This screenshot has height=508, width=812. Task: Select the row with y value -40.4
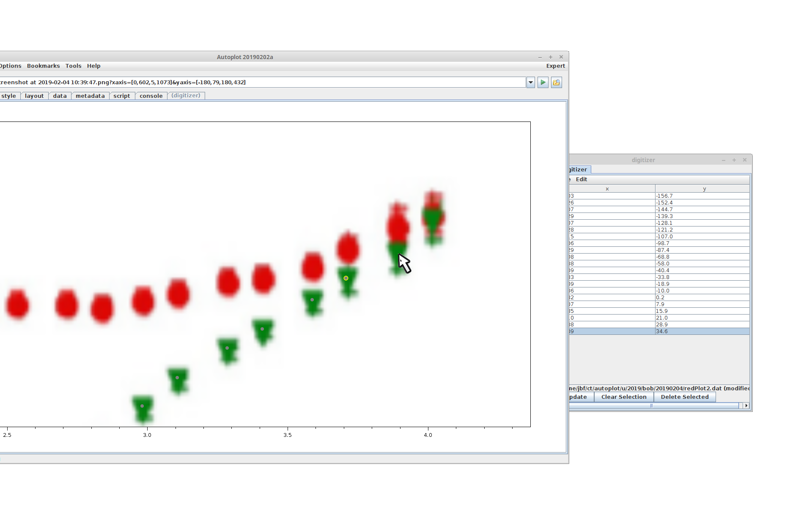click(659, 271)
